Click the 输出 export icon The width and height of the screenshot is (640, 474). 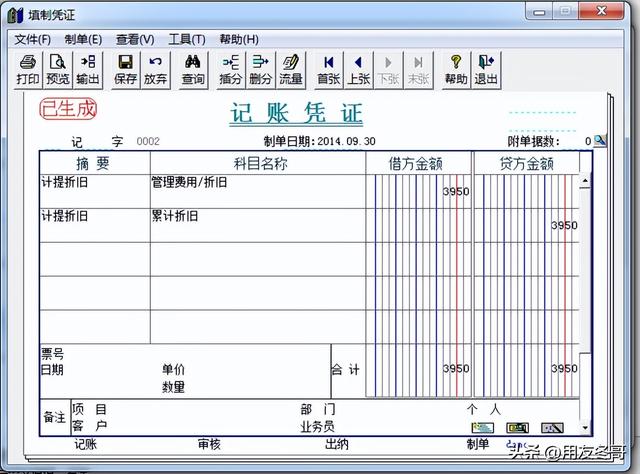coord(88,70)
